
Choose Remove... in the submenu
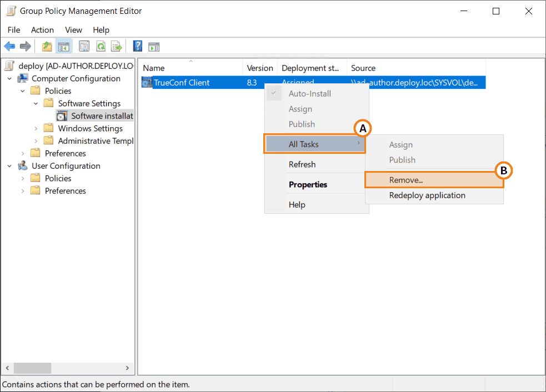click(x=434, y=180)
